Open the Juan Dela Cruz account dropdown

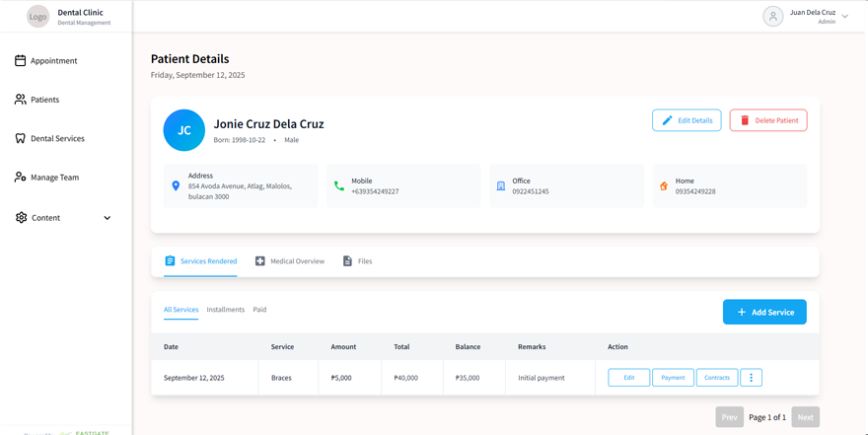click(844, 17)
